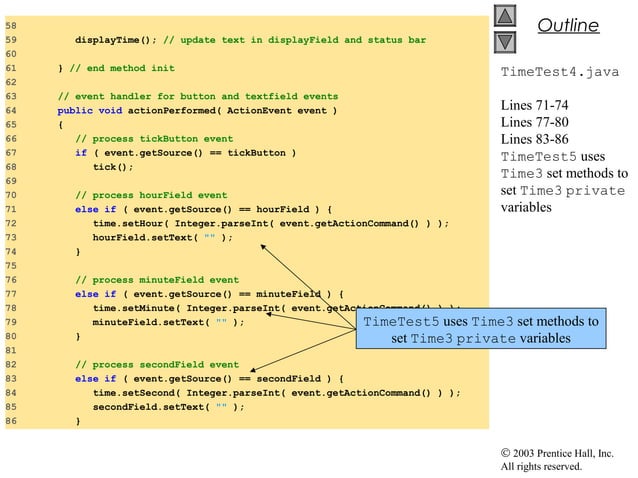The image size is (638, 478).
Task: Click the time.setSecond statement
Action: click(x=277, y=393)
